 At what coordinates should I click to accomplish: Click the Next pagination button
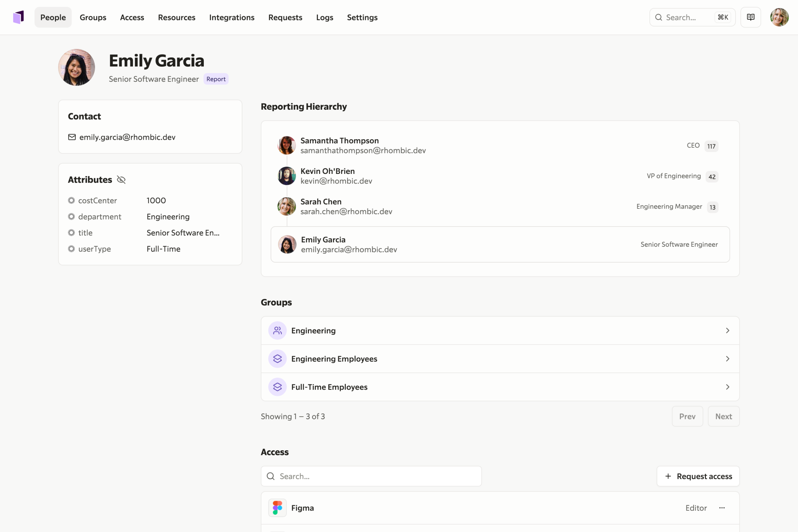[724, 416]
